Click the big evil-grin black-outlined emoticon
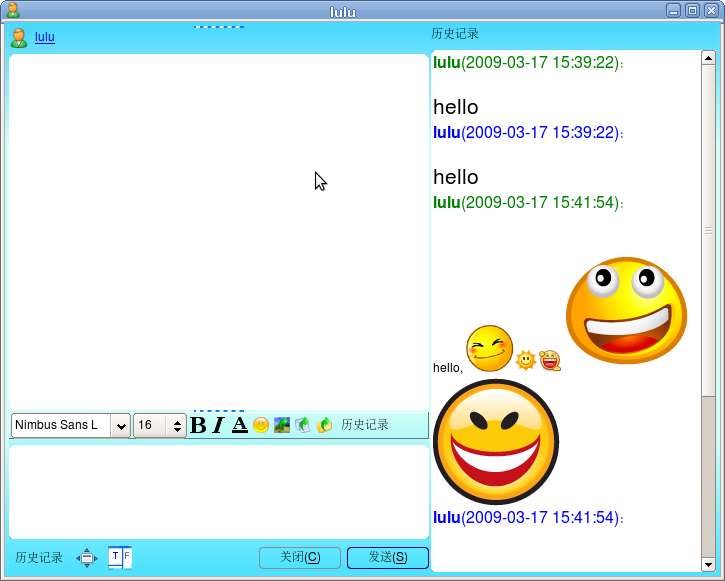 496,442
